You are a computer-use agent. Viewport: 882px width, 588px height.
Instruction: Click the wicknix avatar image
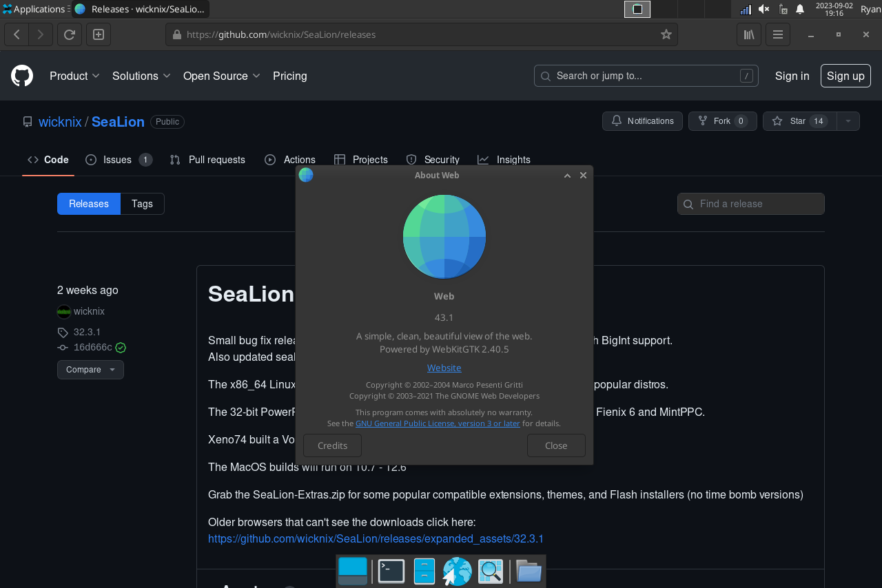coord(64,311)
